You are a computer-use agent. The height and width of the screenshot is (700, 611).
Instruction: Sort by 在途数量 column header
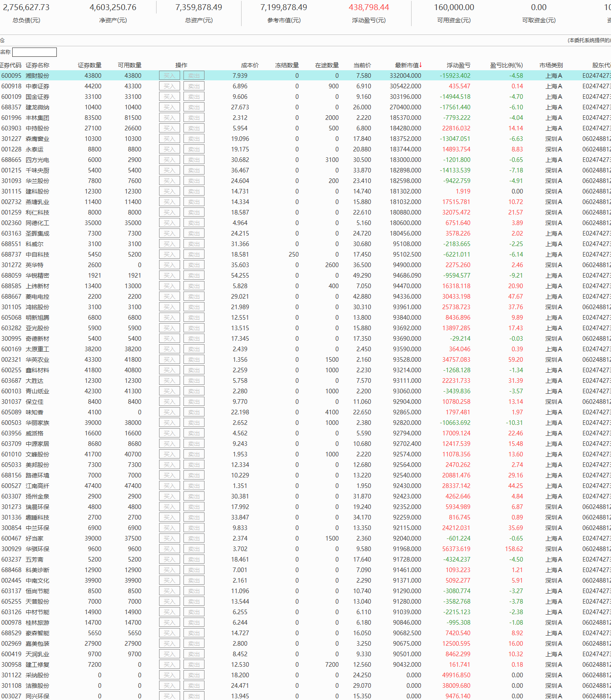coord(327,65)
